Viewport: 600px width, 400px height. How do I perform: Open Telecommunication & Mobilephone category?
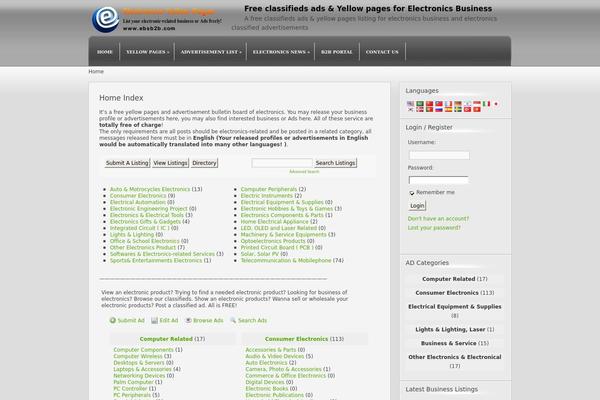pos(286,261)
